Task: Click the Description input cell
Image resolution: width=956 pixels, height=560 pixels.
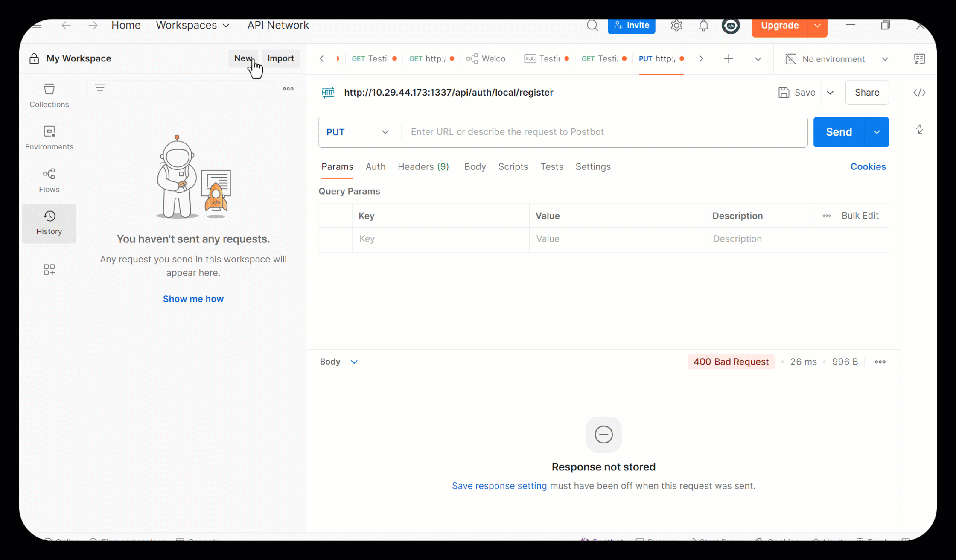Action: point(797,239)
